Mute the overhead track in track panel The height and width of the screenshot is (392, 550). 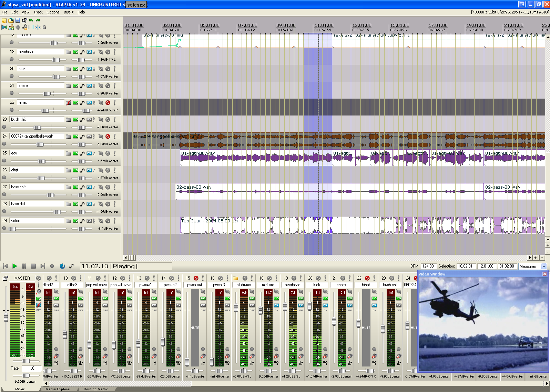[x=108, y=52]
